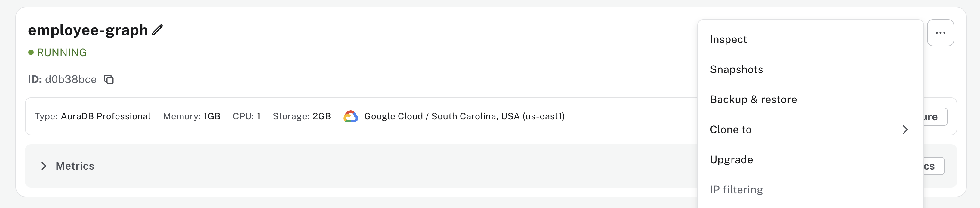Screen dimensions: 980x208
Task: Click the instance ID d0b38bce text
Action: 71,79
